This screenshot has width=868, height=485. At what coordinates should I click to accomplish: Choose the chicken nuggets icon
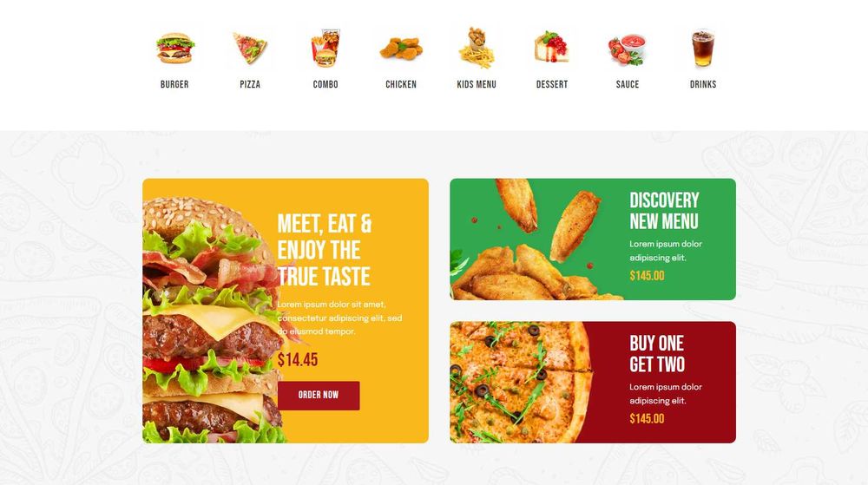point(401,49)
